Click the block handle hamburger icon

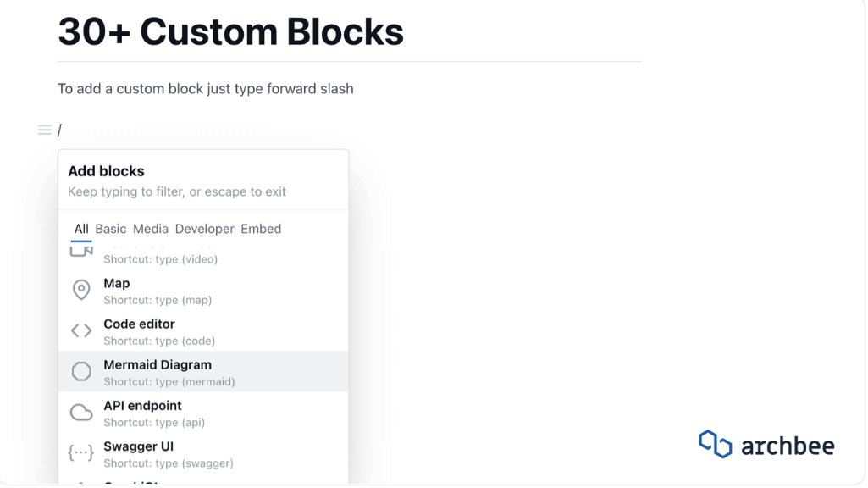[43, 129]
